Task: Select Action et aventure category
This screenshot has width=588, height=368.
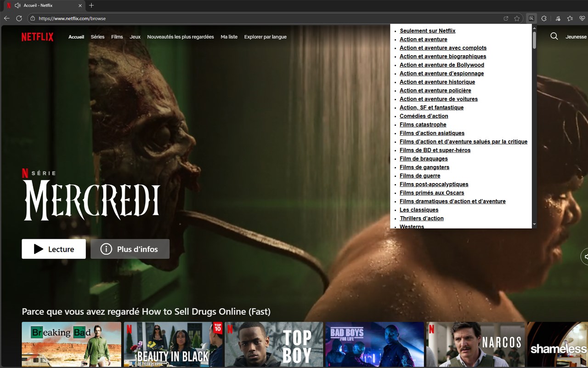Action: (x=424, y=39)
